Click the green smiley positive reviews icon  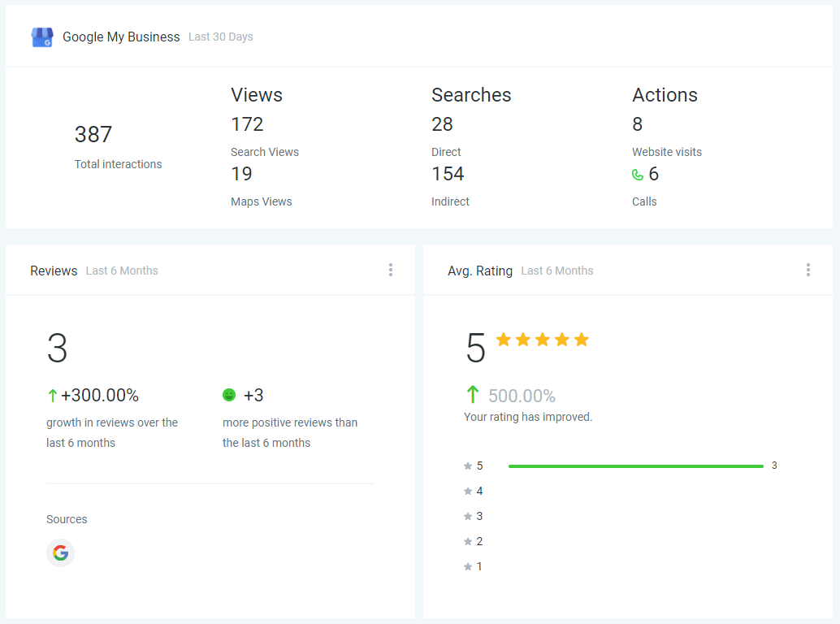click(x=229, y=395)
